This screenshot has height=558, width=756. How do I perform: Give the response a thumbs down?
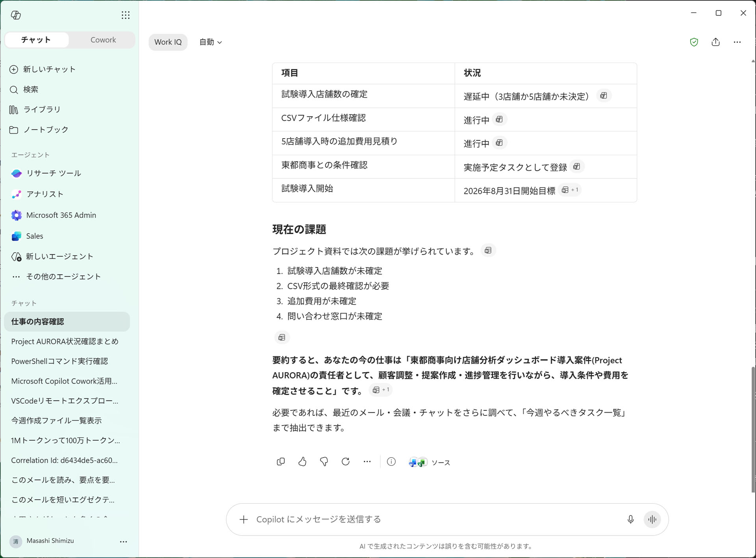324,462
